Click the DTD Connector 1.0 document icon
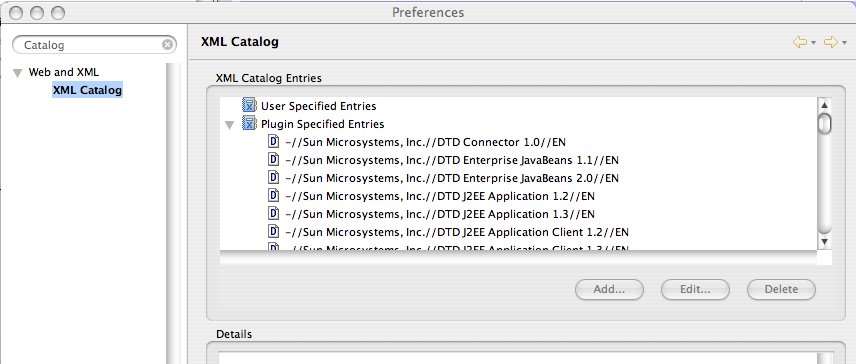 pos(274,142)
